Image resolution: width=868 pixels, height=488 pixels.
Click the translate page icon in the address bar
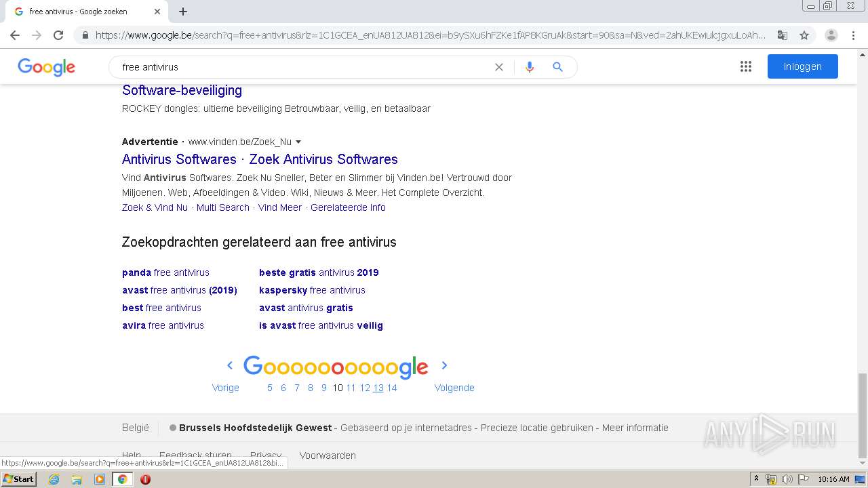pyautogui.click(x=782, y=35)
